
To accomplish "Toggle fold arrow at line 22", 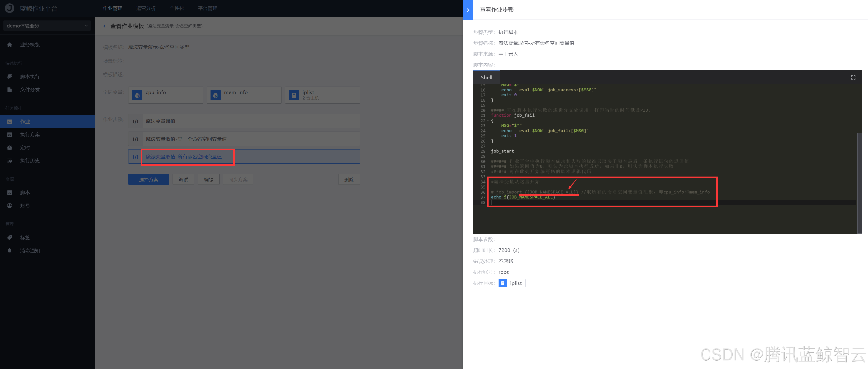I will [x=488, y=120].
